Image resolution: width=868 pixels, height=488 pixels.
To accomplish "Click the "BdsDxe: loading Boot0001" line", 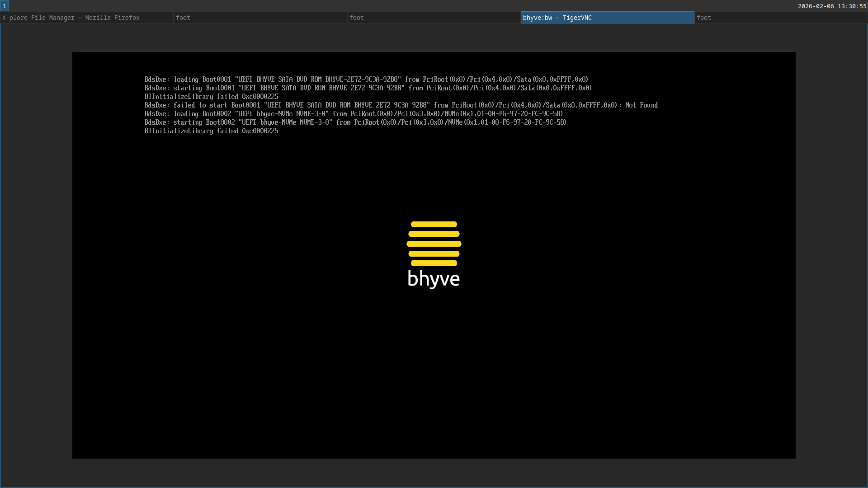I will point(366,80).
